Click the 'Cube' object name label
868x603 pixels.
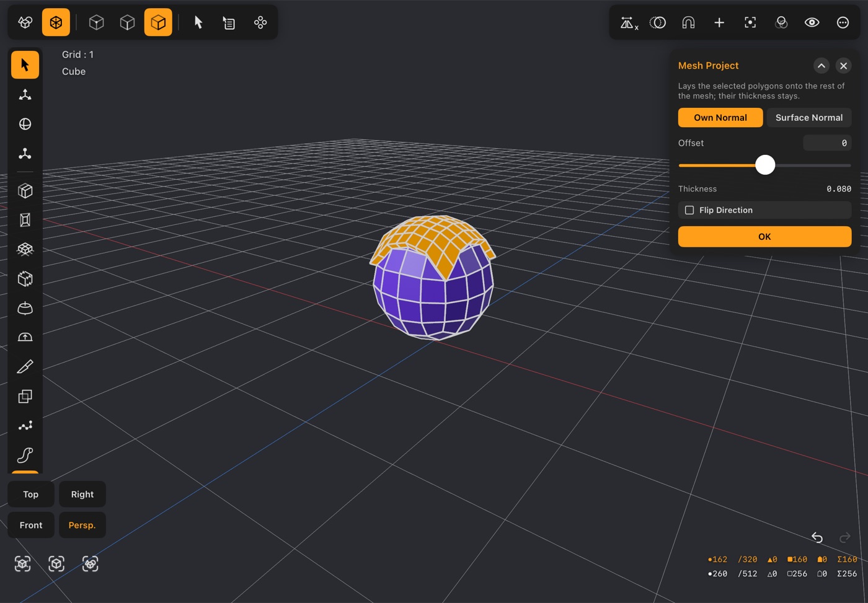pyautogui.click(x=74, y=72)
